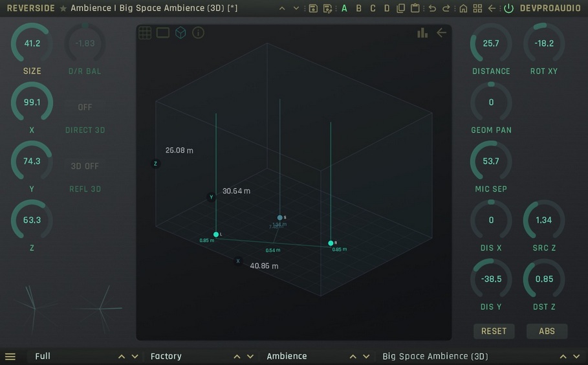The image size is (588, 365).
Task: Open the info icon in room view
Action: pos(198,33)
